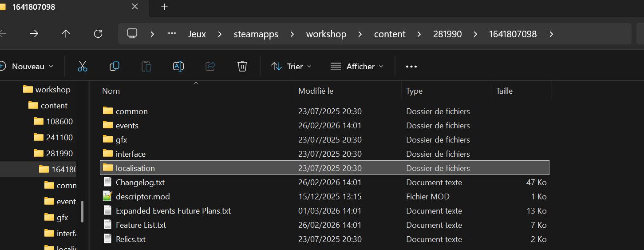Click chevron after workshop in address bar
This screenshot has width=644, height=250.
tap(360, 34)
